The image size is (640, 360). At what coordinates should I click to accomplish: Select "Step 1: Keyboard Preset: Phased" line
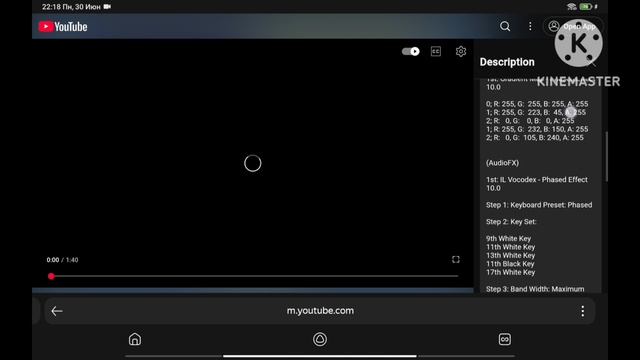[x=539, y=205]
